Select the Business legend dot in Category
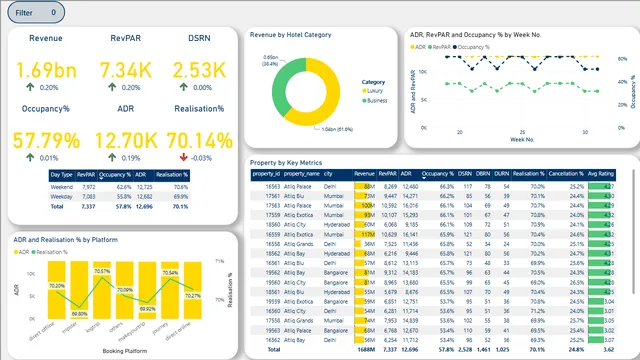 pos(364,100)
